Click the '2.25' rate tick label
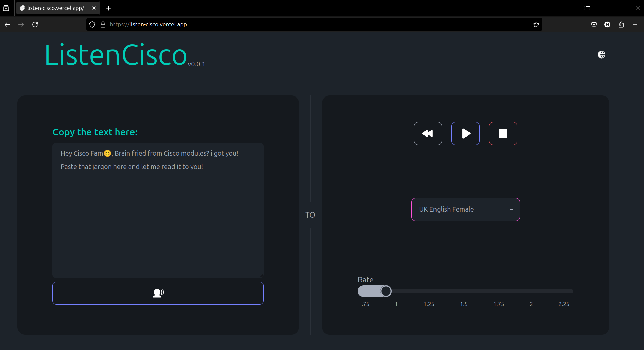The image size is (644, 350). [564, 304]
